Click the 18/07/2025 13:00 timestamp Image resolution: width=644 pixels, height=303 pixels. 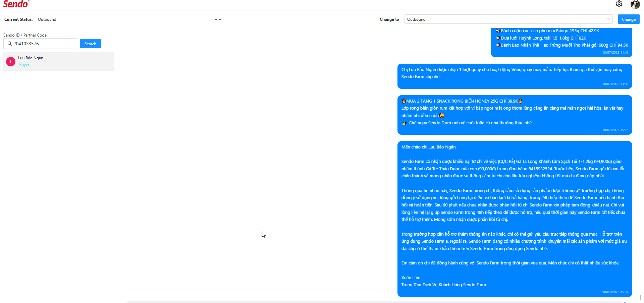615,84
